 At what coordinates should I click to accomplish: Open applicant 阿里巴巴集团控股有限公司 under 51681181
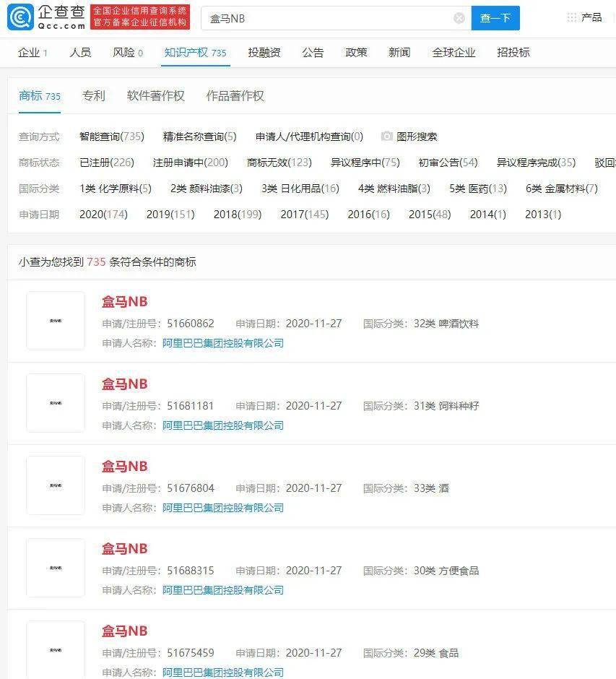[223, 425]
